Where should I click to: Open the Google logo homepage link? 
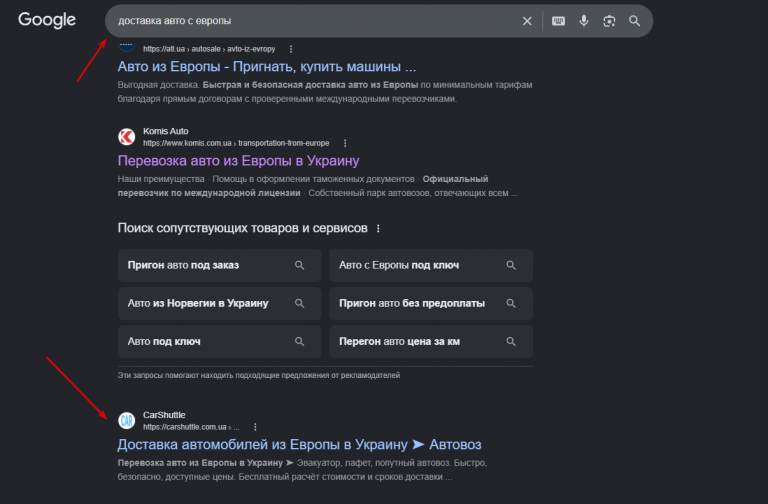47,20
